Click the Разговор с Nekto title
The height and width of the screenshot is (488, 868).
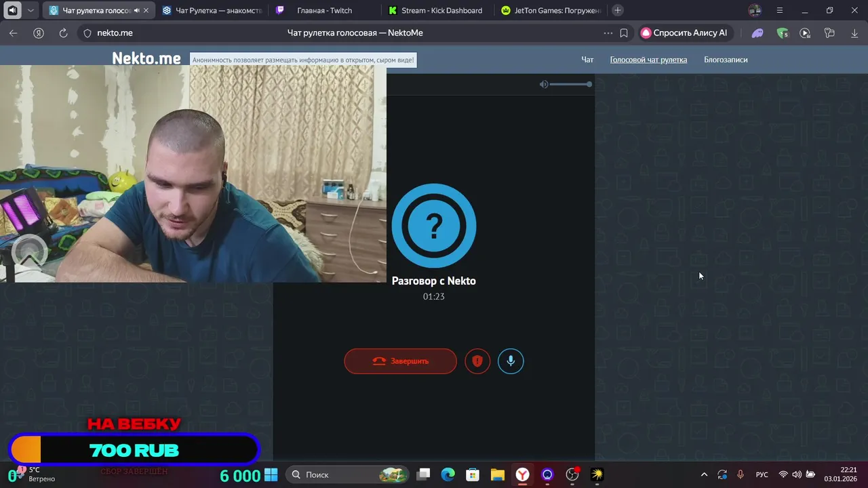point(434,281)
